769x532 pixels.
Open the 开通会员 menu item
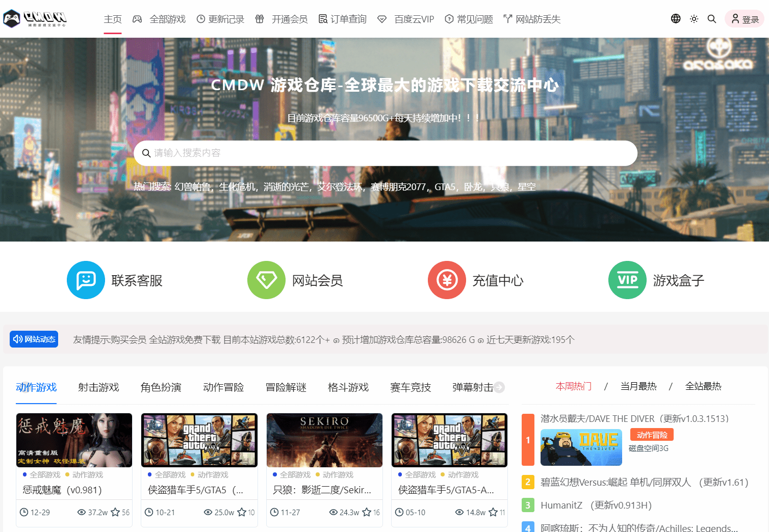(281, 19)
